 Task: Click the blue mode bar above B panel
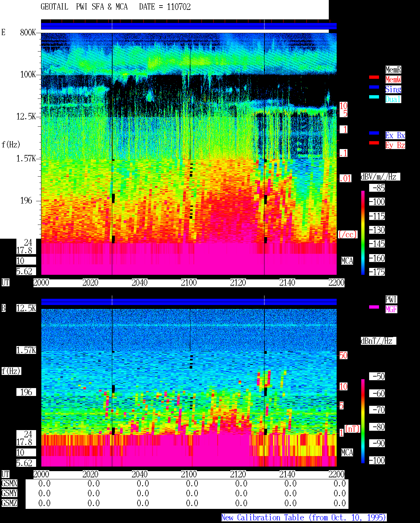click(189, 302)
